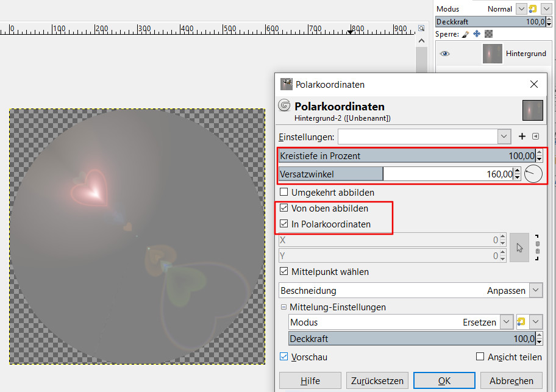
Task: Uncheck Von oben abbilden
Action: click(x=283, y=208)
